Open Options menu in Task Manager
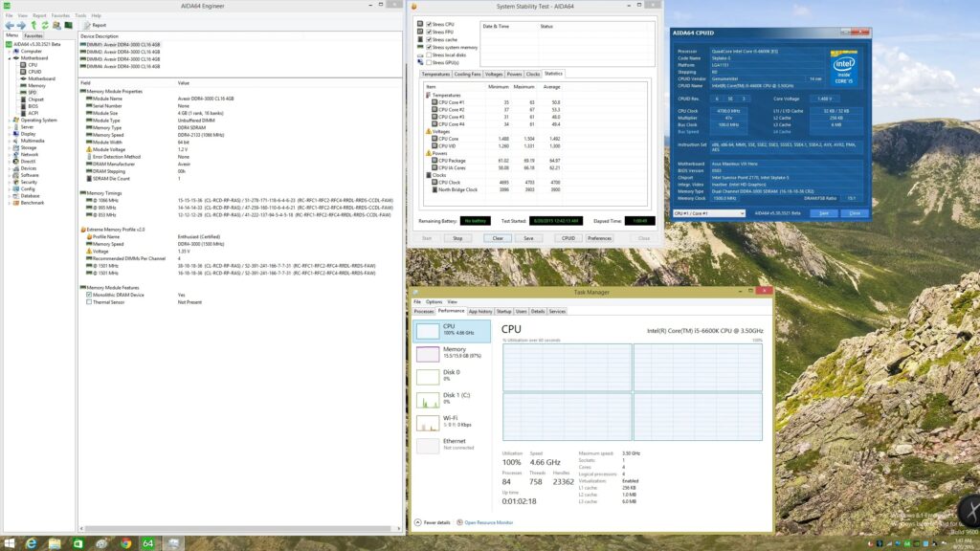 tap(434, 301)
